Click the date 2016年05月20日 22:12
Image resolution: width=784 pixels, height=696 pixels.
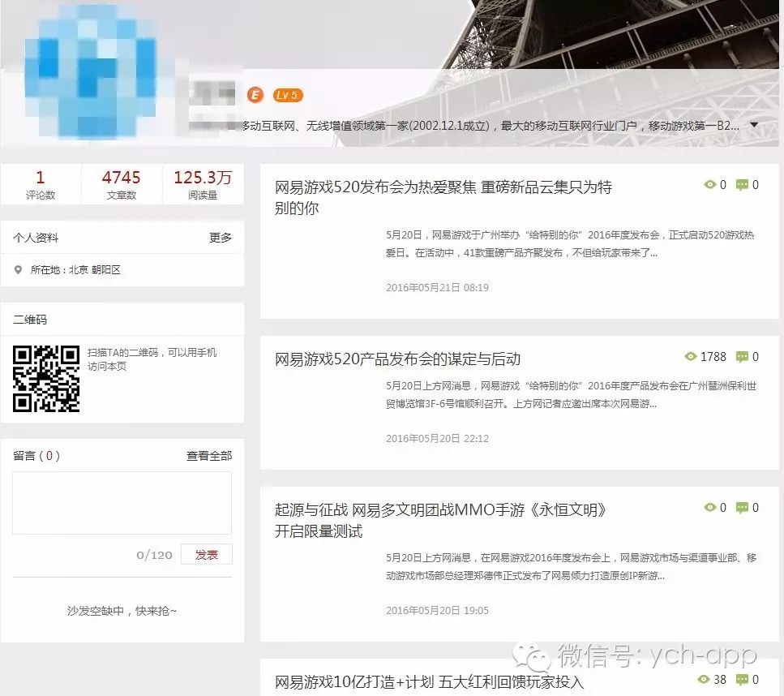437,439
